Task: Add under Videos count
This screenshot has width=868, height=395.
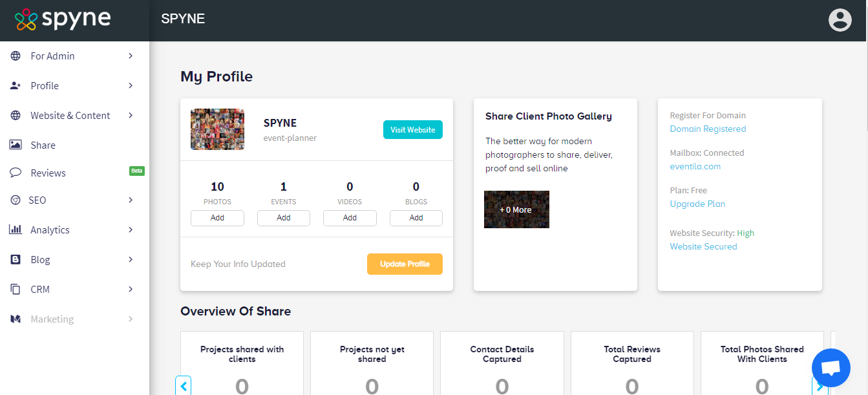Action: click(350, 218)
